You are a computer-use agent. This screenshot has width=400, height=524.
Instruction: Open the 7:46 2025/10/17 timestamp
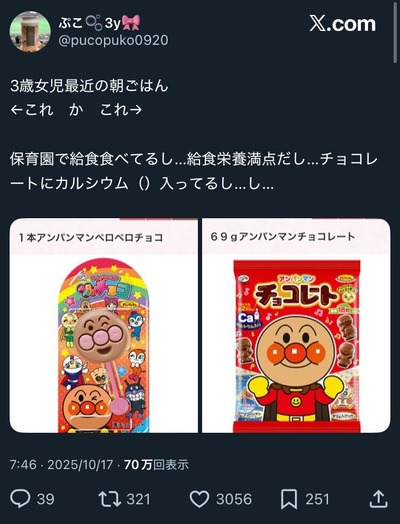point(61,465)
